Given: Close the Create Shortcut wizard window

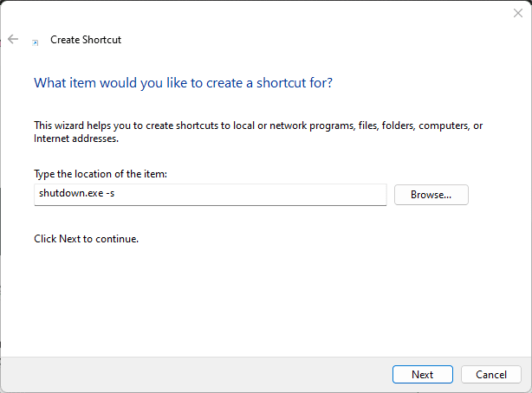Looking at the screenshot, I should tap(517, 13).
